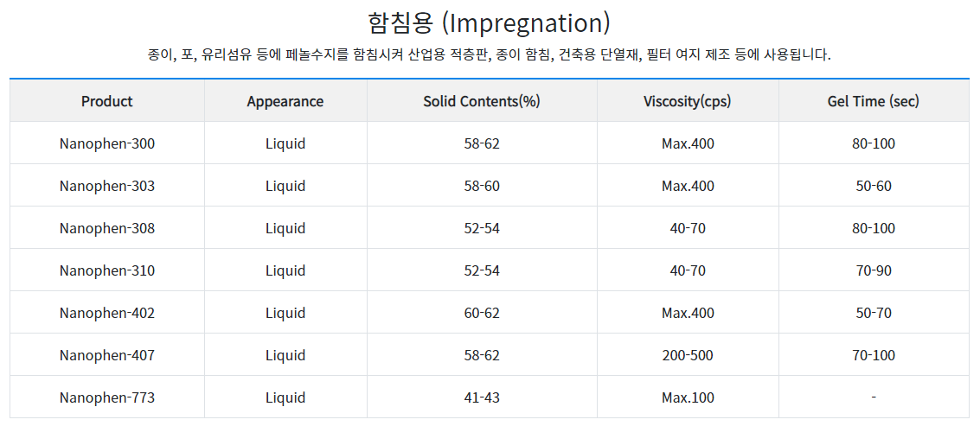
Task: Click solid contents 41-43 for Nanophen-773
Action: coord(482,397)
